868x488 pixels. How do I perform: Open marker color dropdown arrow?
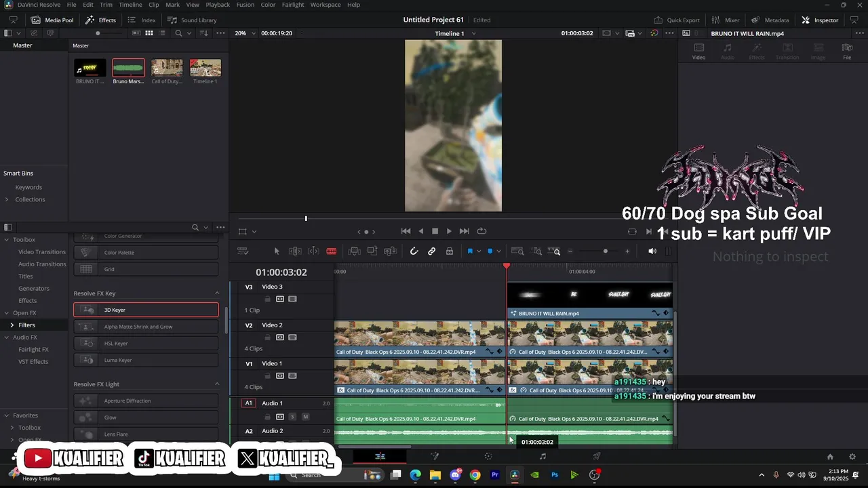pos(498,251)
